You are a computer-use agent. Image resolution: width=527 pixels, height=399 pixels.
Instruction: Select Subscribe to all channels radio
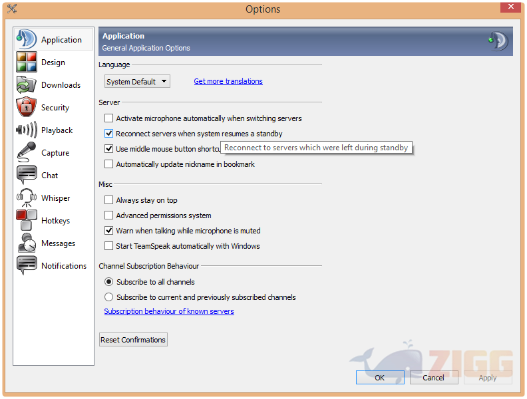(x=108, y=282)
